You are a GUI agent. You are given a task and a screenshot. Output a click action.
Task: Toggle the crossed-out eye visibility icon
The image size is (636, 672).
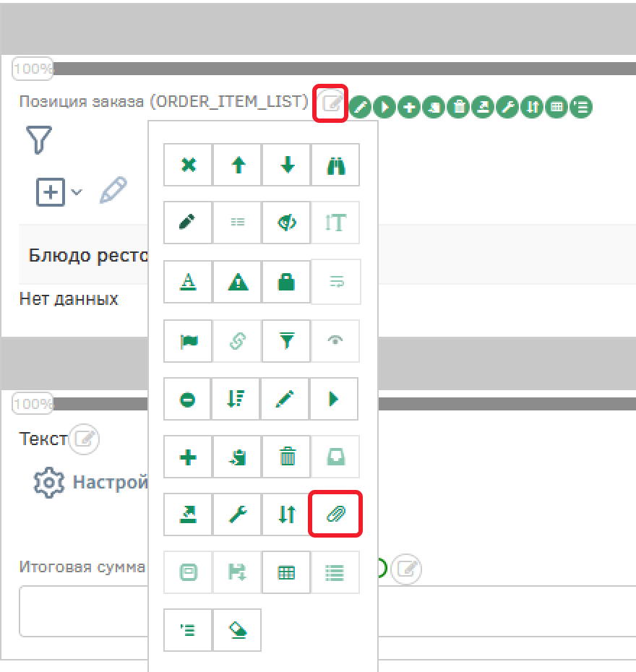287,223
